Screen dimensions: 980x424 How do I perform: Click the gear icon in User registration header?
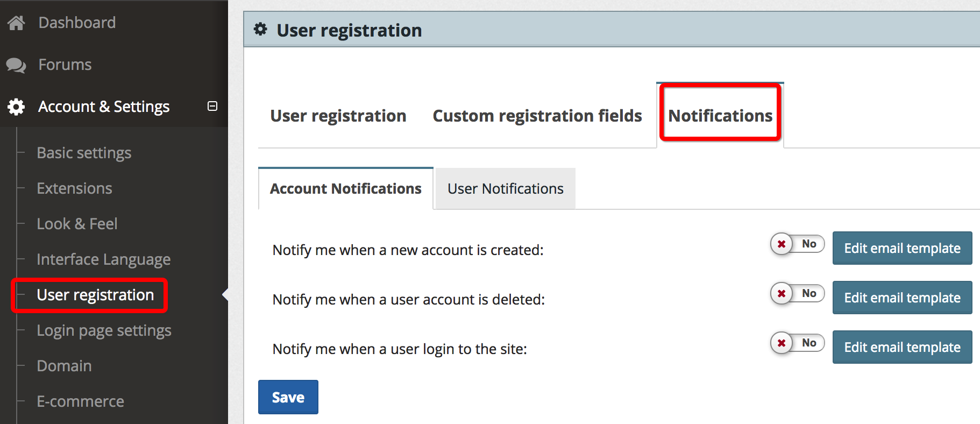coord(260,29)
